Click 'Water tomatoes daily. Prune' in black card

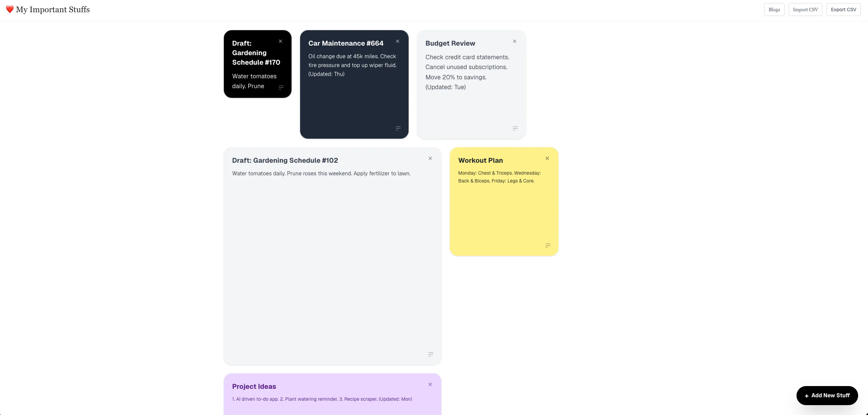pyautogui.click(x=254, y=81)
